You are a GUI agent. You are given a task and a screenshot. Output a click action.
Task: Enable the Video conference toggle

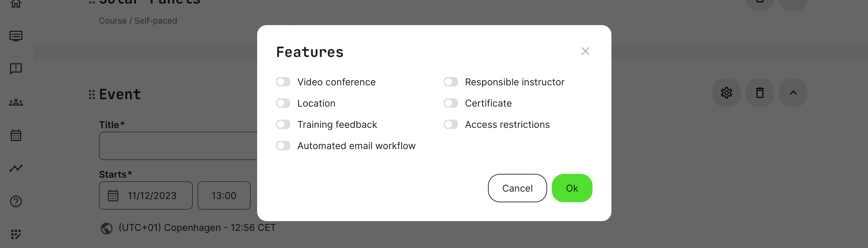(x=283, y=82)
